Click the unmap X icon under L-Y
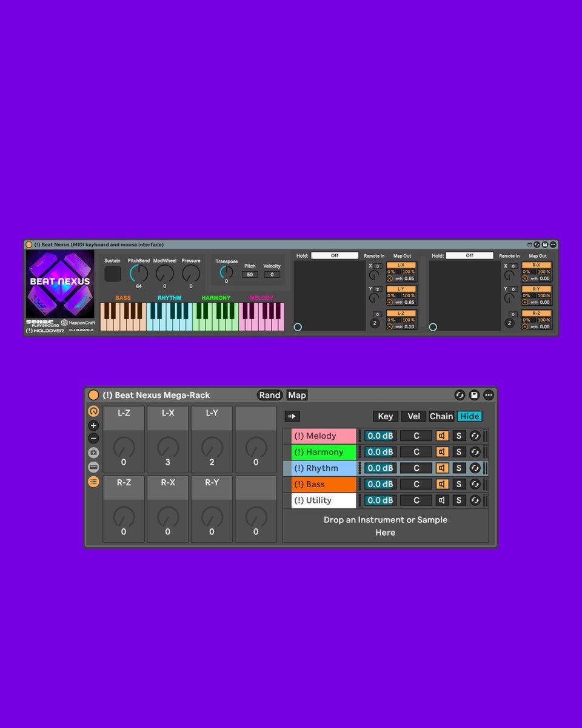This screenshot has width=582, height=728. click(390, 302)
